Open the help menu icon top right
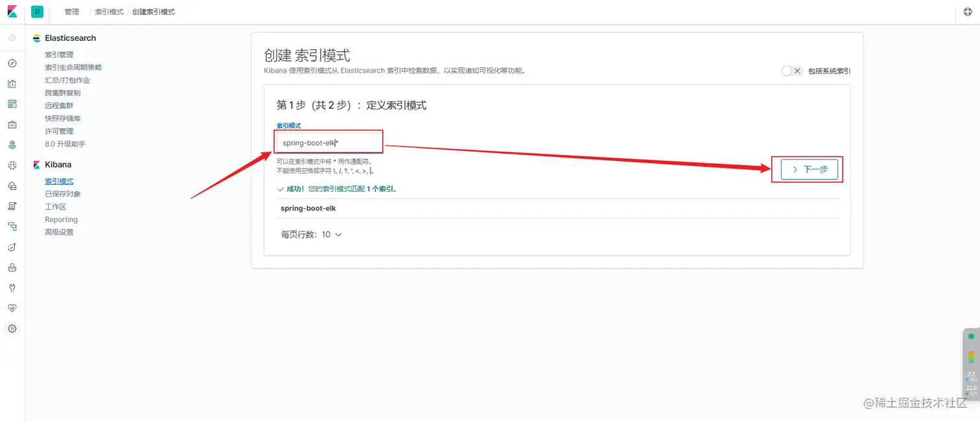This screenshot has height=422, width=980. (968, 12)
